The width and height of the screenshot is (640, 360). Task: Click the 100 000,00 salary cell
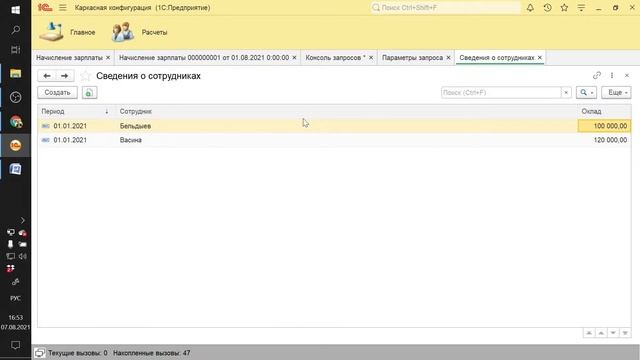[x=604, y=126]
